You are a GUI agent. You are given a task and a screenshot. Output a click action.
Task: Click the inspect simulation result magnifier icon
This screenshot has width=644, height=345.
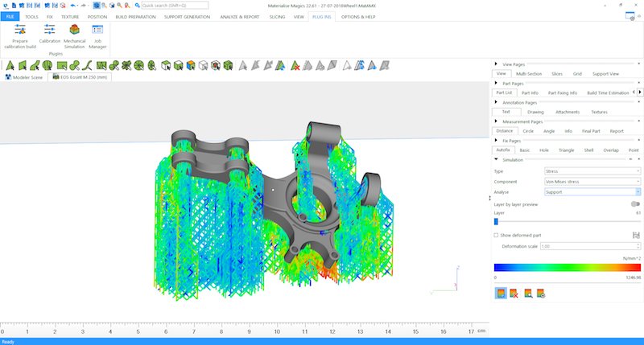tap(528, 293)
